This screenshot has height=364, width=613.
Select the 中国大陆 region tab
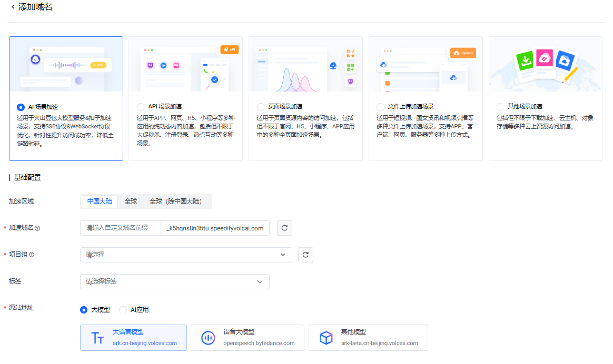pyautogui.click(x=100, y=201)
